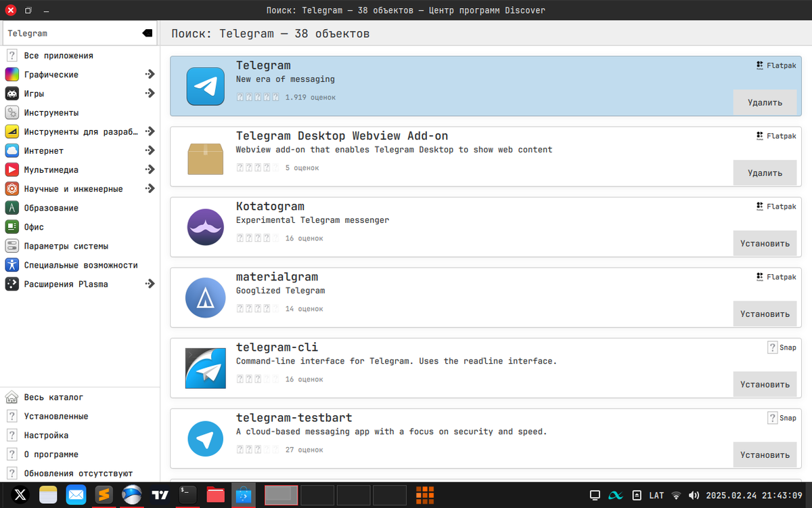Open Весь каталог home page
This screenshot has height=508, width=812.
80,397
